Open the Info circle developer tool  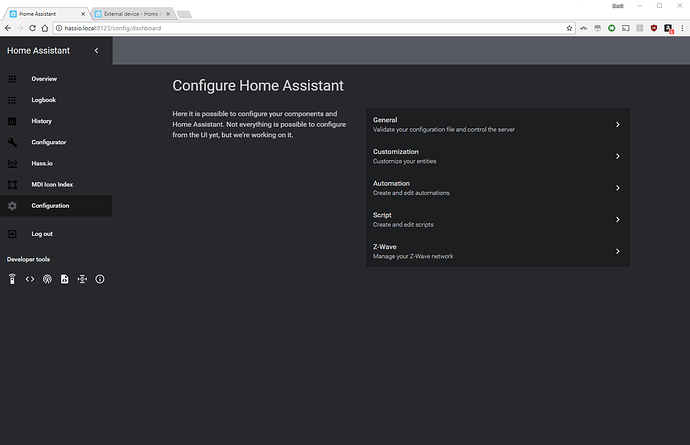tap(100, 279)
